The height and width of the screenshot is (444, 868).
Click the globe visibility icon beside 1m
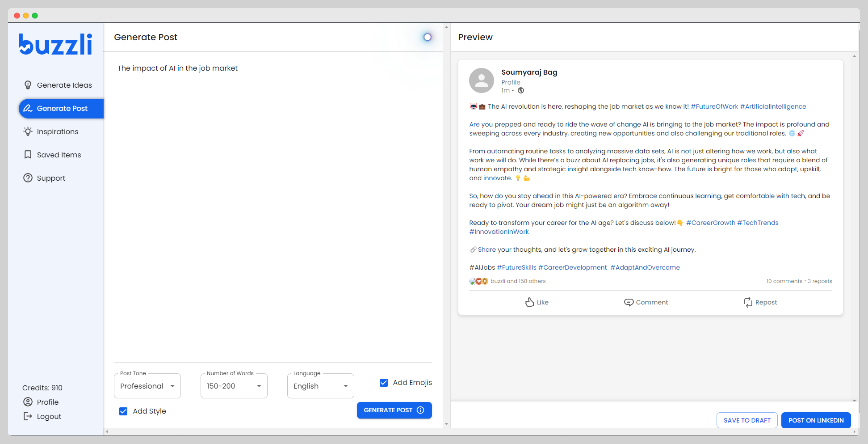[x=521, y=90]
